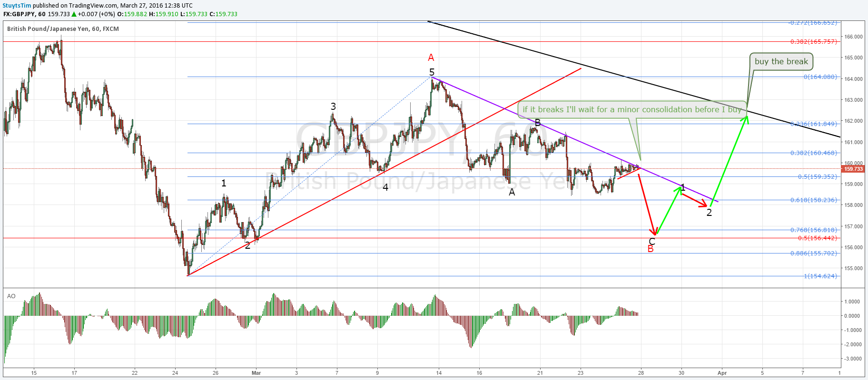The image size is (868, 380).
Task: Click the AO indicator label
Action: [x=11, y=296]
